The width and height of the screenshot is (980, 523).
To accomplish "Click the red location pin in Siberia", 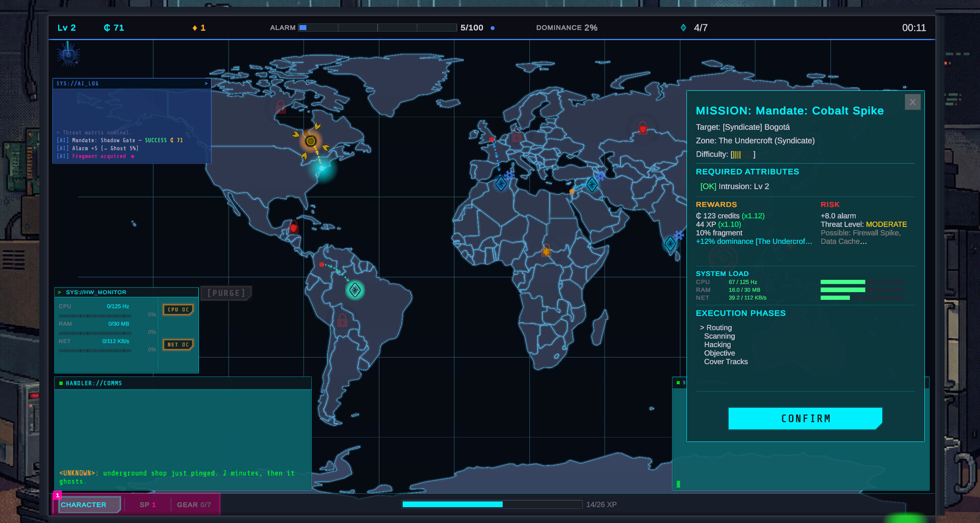I will click(643, 129).
